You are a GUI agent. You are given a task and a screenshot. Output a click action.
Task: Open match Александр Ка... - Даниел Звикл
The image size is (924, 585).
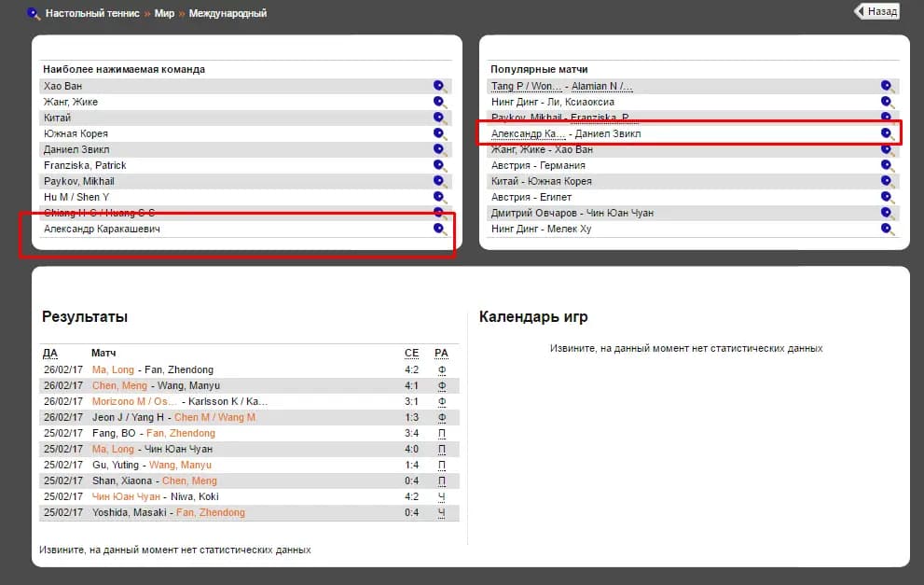[x=566, y=133]
